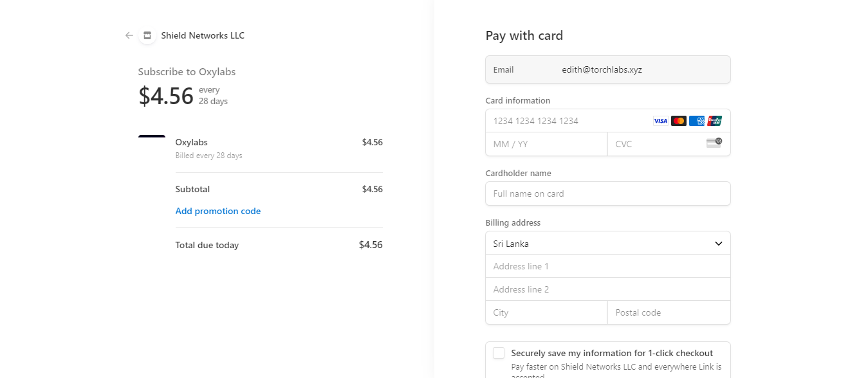Select the City input field
This screenshot has height=378, width=868.
(x=546, y=312)
